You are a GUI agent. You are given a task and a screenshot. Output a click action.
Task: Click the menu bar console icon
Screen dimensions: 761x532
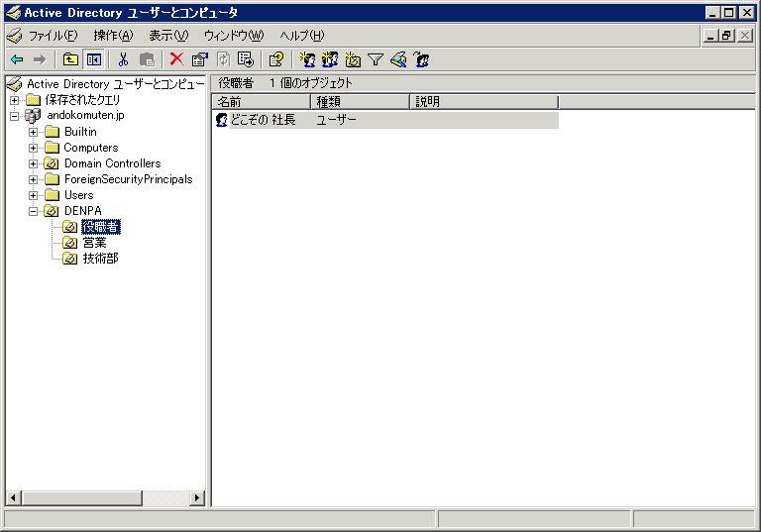(15, 36)
